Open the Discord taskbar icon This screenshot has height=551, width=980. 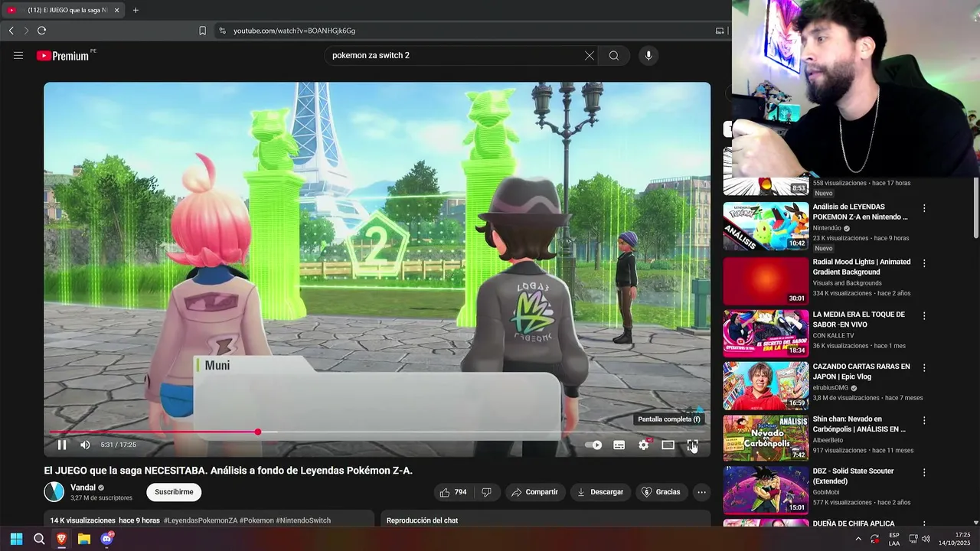[107, 539]
